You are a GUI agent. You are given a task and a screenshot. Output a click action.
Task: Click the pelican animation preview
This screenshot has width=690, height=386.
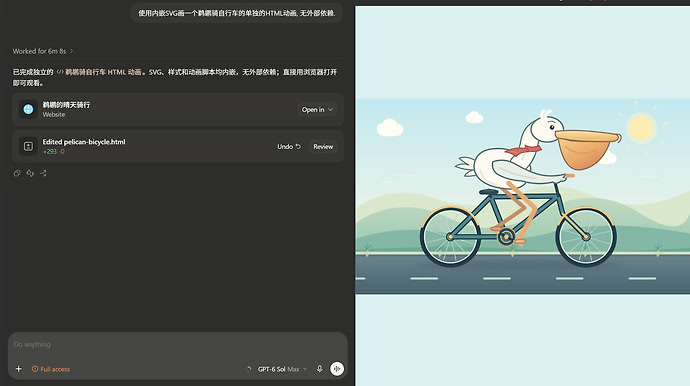(522, 196)
